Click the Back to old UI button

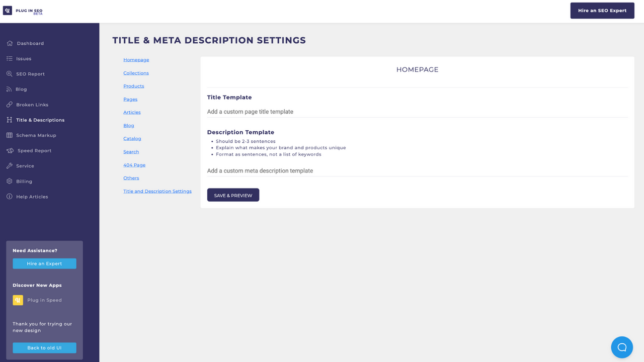point(44,347)
